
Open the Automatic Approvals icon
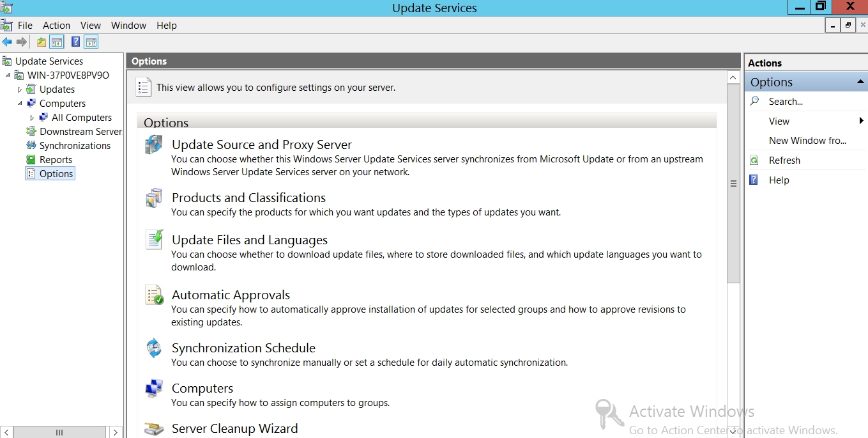pos(154,295)
